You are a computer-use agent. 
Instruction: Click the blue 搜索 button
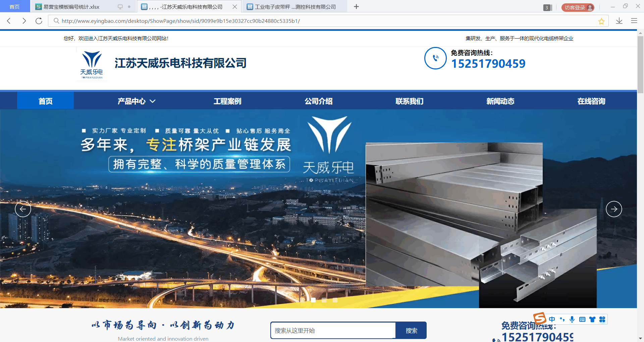411,330
